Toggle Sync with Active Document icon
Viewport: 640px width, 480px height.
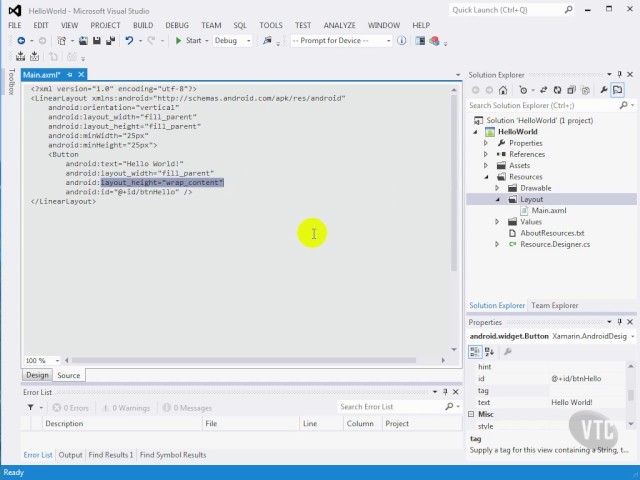point(543,90)
